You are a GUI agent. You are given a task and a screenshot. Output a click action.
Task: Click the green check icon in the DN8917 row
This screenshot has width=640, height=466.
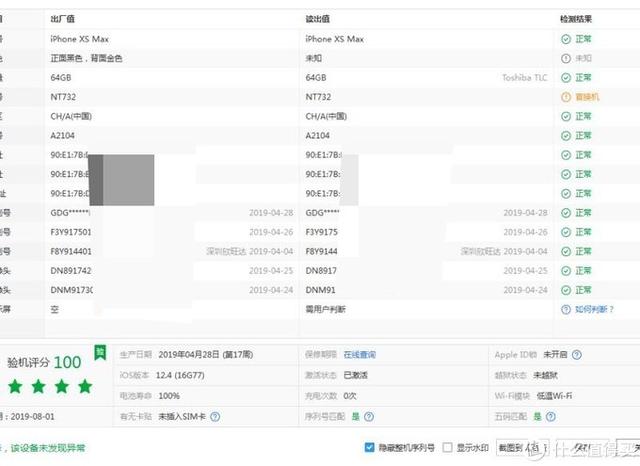(x=566, y=271)
